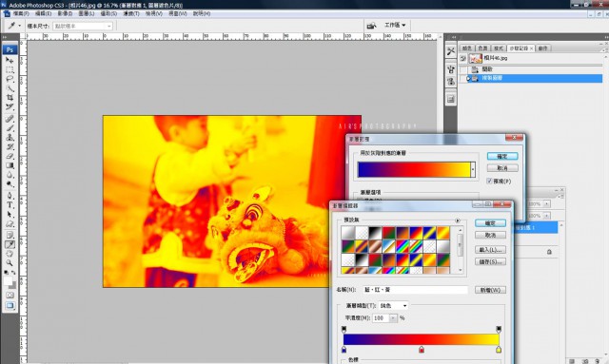Toggle the 預視(P) preview checkbox
The image size is (609, 364).
click(489, 181)
